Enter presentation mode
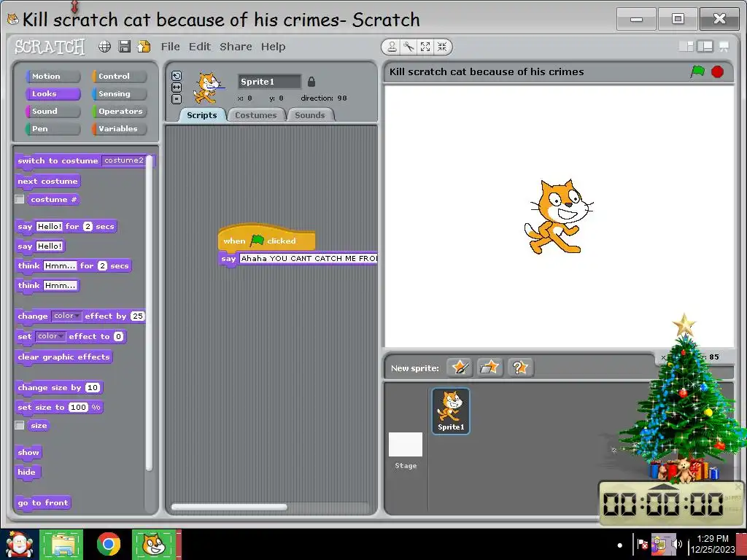 coord(724,46)
